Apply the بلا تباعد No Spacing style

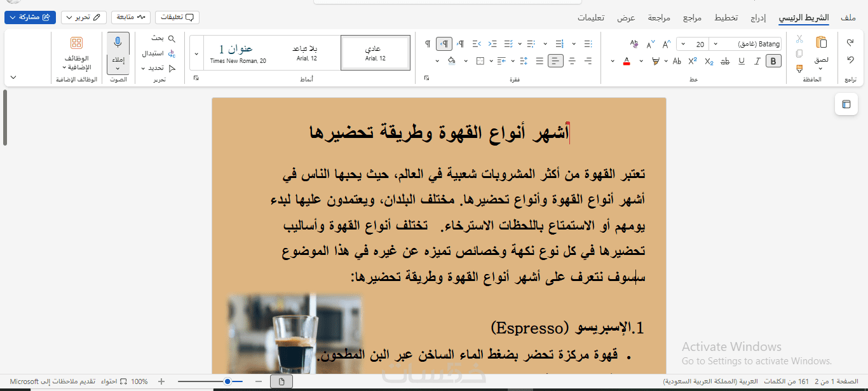tap(306, 53)
